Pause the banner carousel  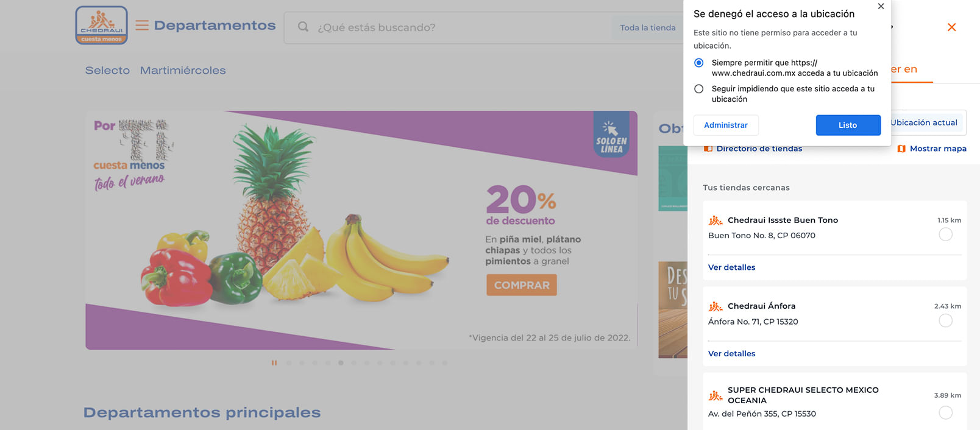[x=274, y=363]
